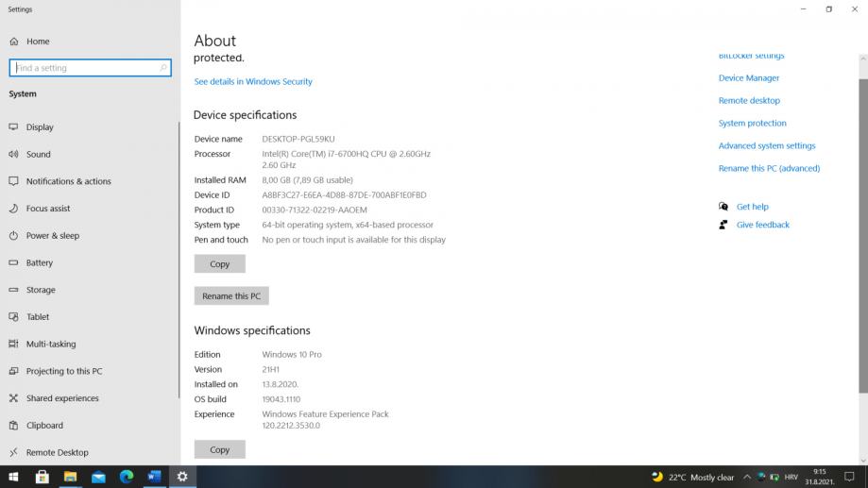Click the About page vertical scrollbar

coord(863,236)
